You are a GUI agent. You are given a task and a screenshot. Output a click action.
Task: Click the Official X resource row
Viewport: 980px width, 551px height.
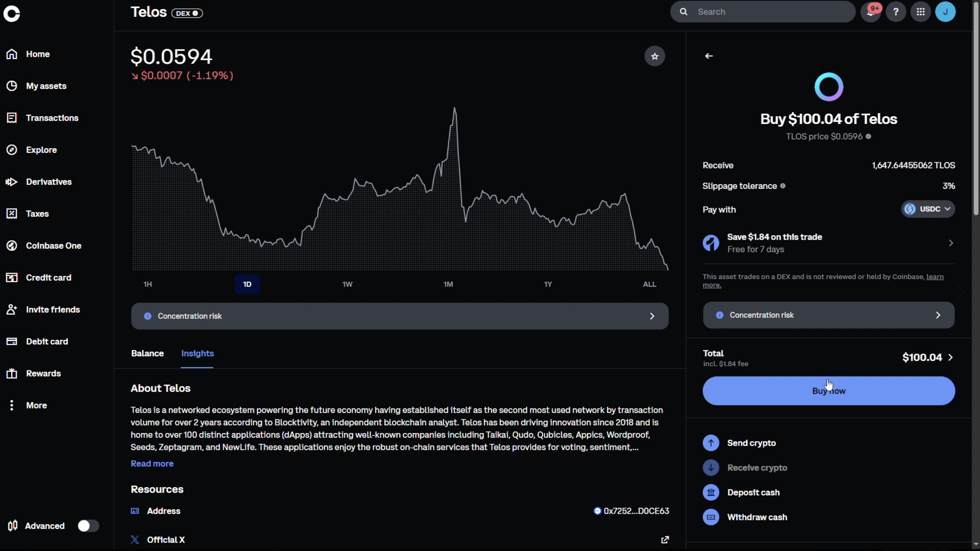click(x=399, y=540)
